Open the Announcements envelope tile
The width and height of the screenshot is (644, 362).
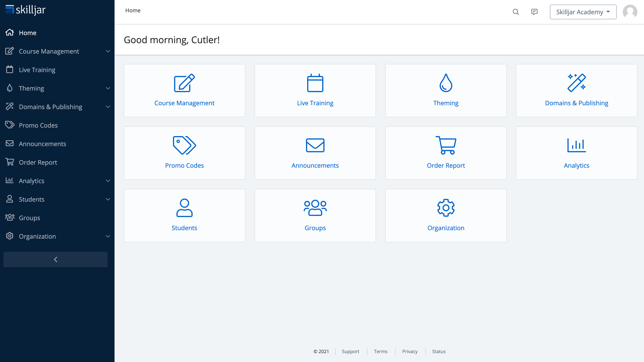(x=315, y=153)
